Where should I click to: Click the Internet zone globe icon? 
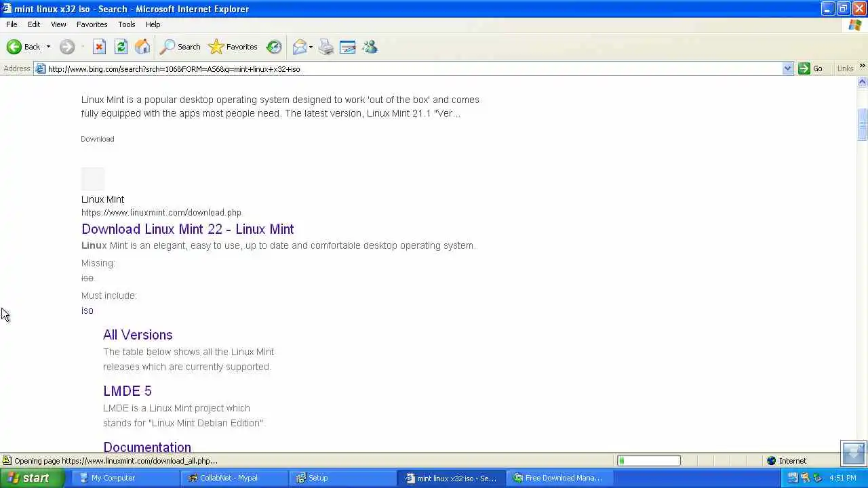[771, 461]
